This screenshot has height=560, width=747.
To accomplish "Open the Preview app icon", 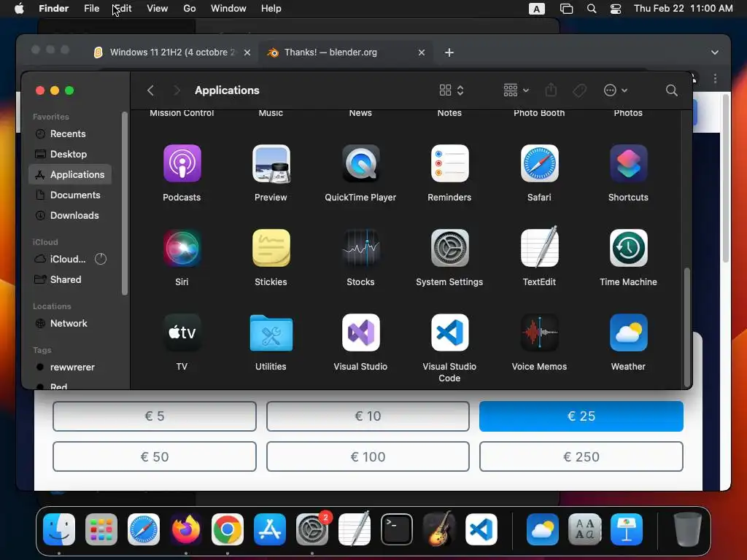I will (271, 163).
